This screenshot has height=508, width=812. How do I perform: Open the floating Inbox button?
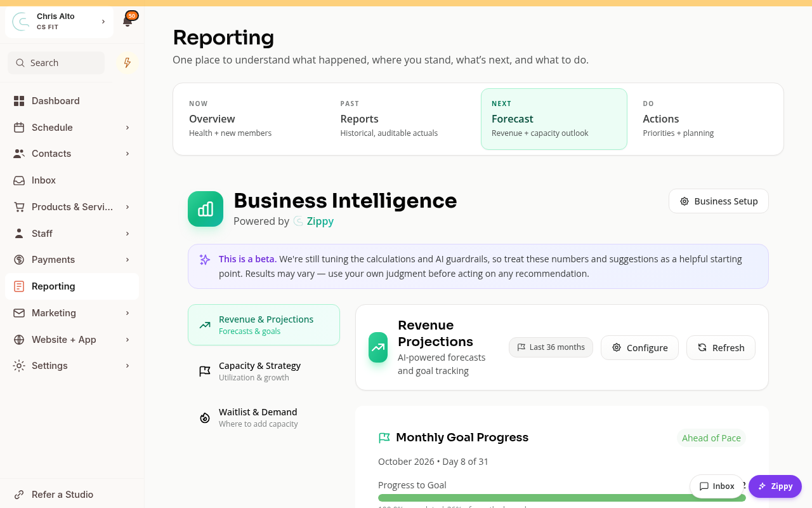717,486
